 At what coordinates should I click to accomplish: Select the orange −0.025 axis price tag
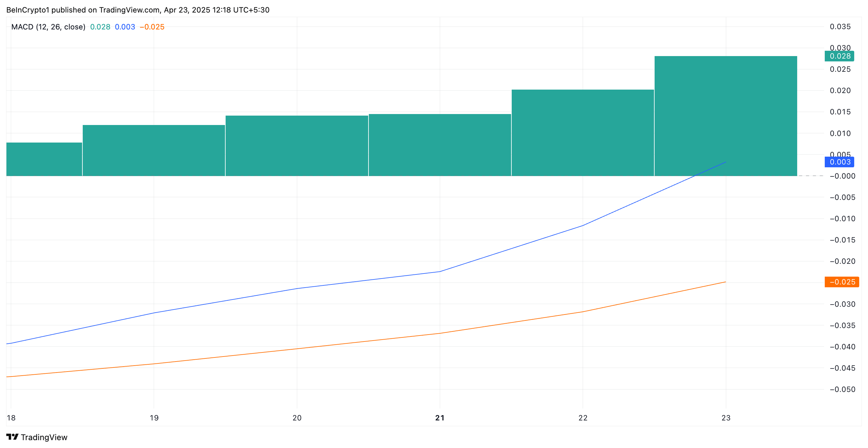point(841,282)
